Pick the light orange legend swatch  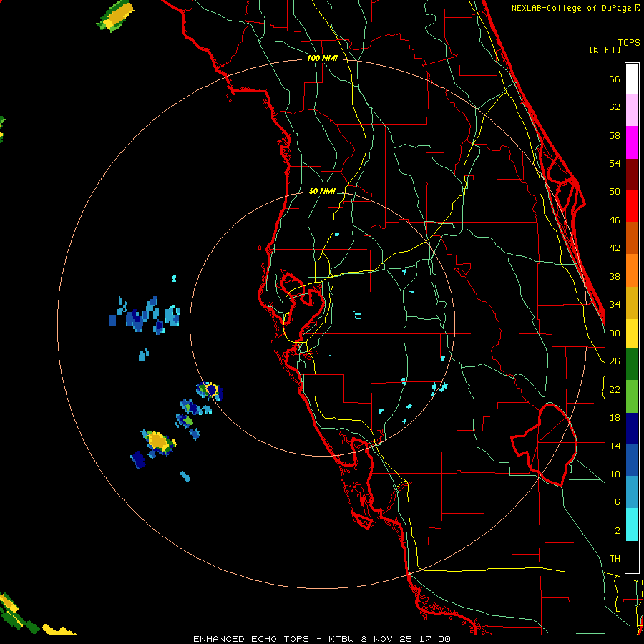pyautogui.click(x=632, y=270)
